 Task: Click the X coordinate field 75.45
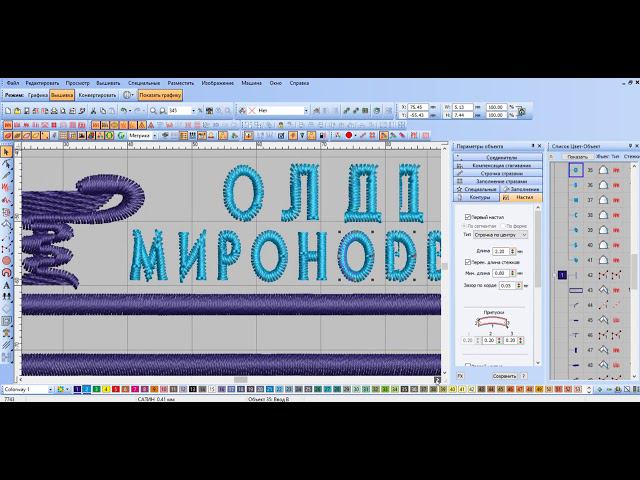418,107
